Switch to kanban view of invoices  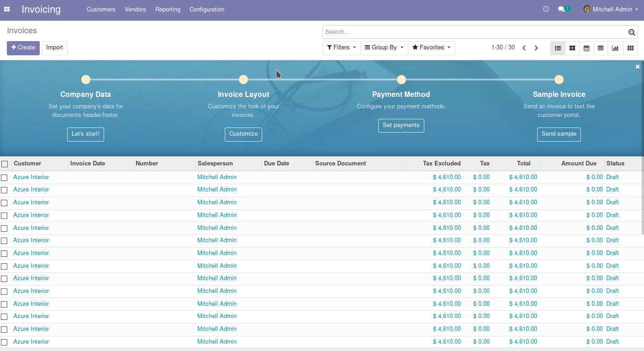click(572, 48)
